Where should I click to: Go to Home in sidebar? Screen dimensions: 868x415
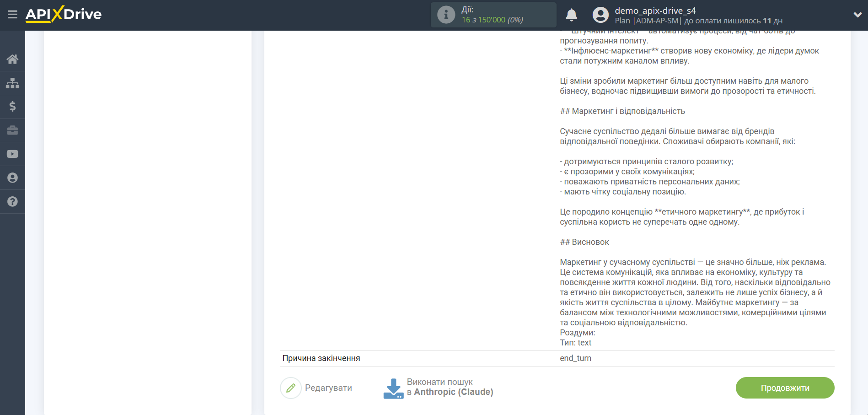pos(12,59)
